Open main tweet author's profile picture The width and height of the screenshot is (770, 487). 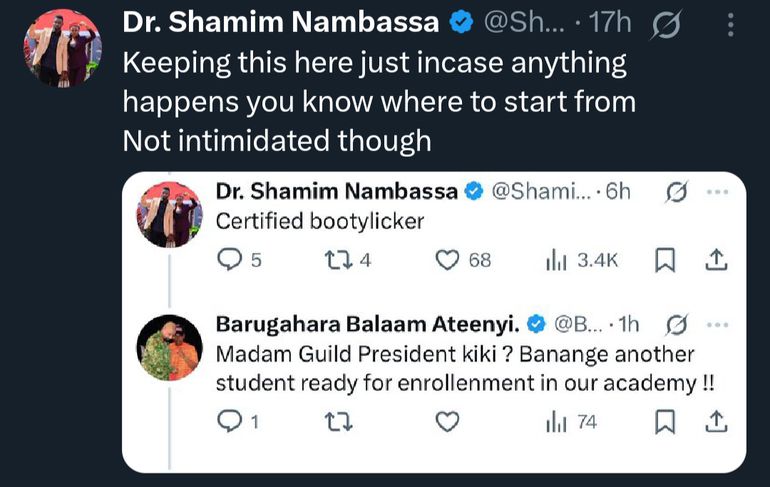(62, 47)
